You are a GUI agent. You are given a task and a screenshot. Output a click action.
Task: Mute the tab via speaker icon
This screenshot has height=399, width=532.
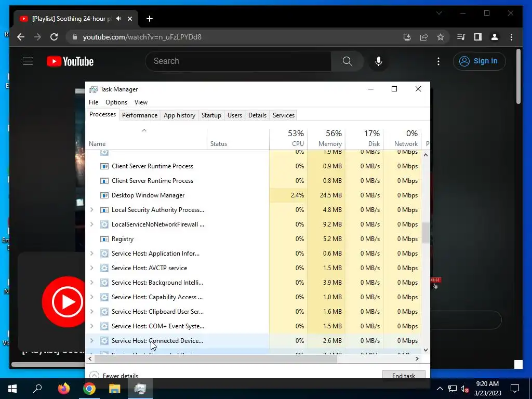pos(119,19)
